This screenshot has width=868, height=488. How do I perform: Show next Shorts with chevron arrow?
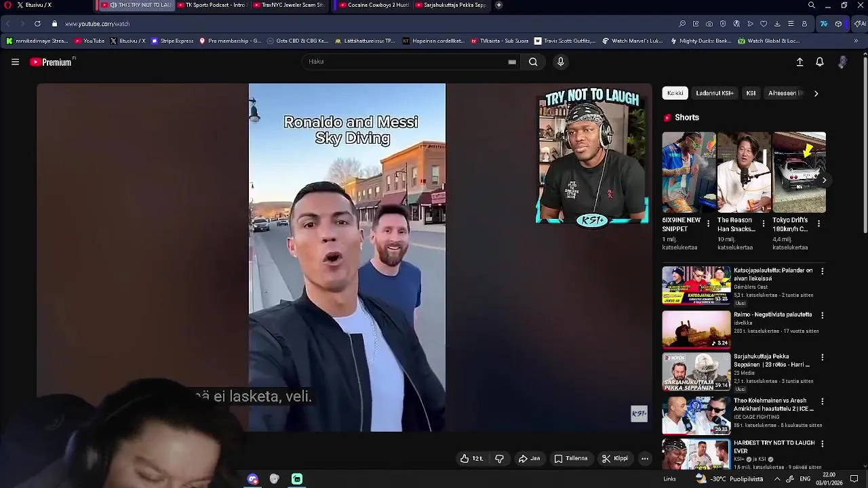pos(824,180)
